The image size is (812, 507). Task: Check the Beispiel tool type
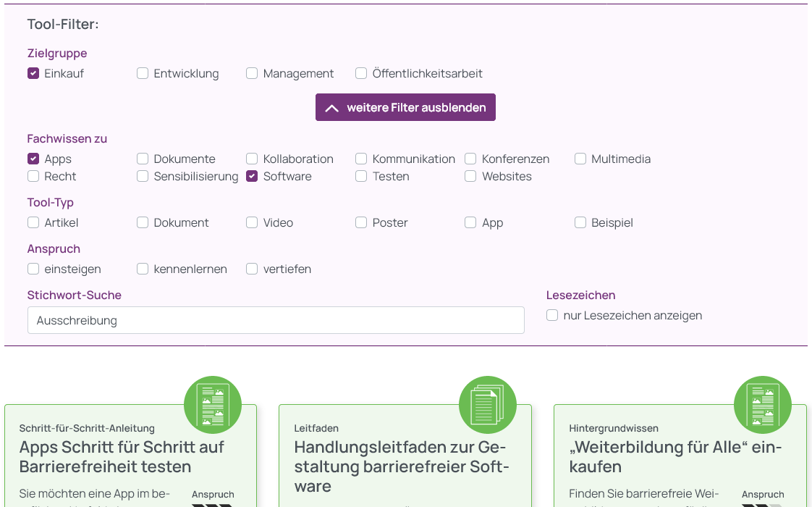pyautogui.click(x=580, y=222)
